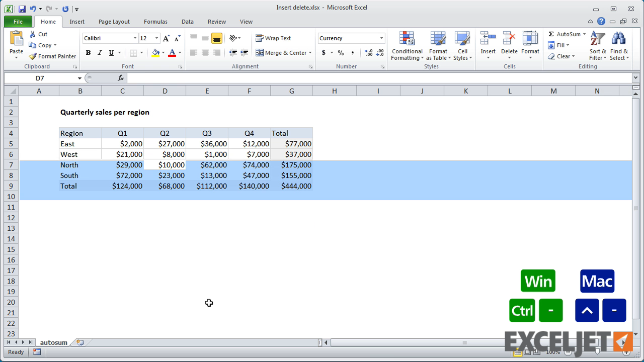Image resolution: width=644 pixels, height=362 pixels.
Task: Toggle Center horizontal alignment
Action: pyautogui.click(x=205, y=53)
